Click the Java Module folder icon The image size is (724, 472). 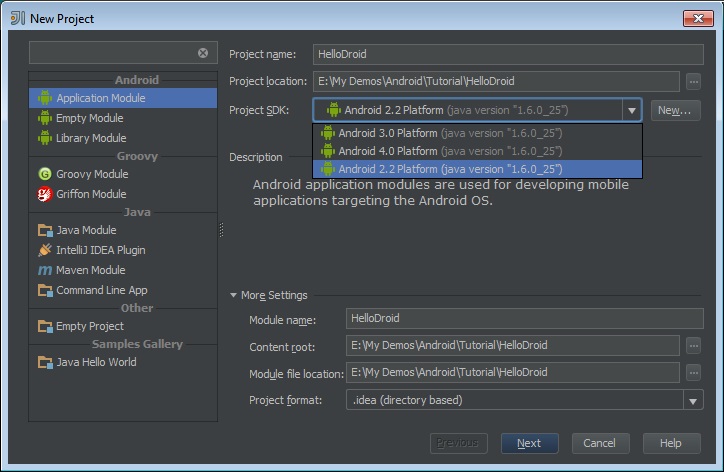tap(45, 230)
